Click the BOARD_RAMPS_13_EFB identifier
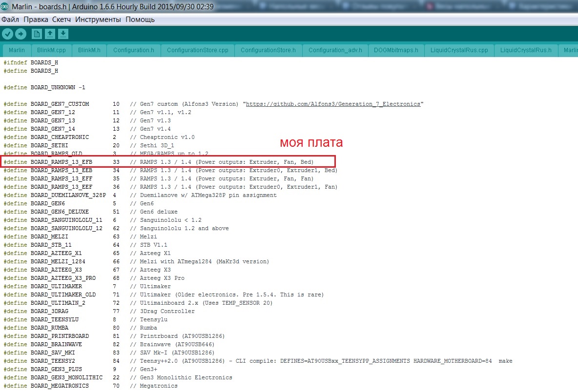Screen dimensions: 578x392 click(62, 162)
